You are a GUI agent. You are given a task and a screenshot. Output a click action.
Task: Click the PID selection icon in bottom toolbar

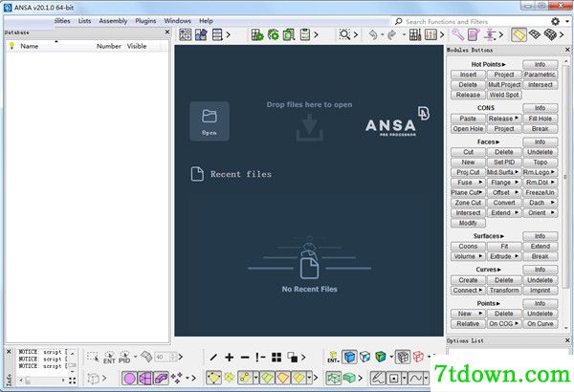pos(124,358)
